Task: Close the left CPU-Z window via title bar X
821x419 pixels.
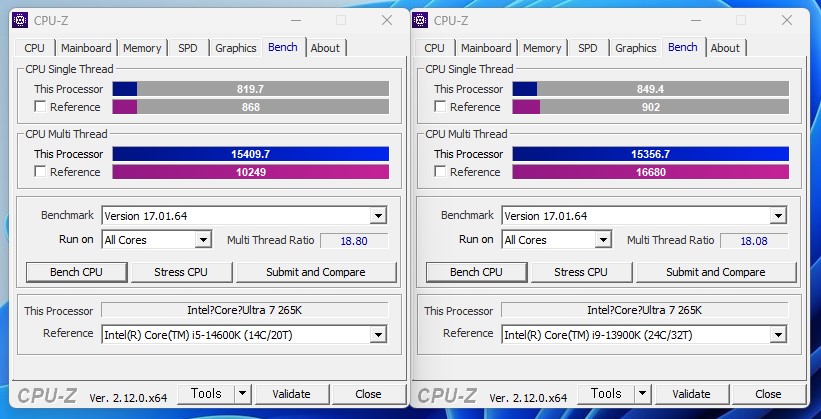Action: [x=387, y=20]
